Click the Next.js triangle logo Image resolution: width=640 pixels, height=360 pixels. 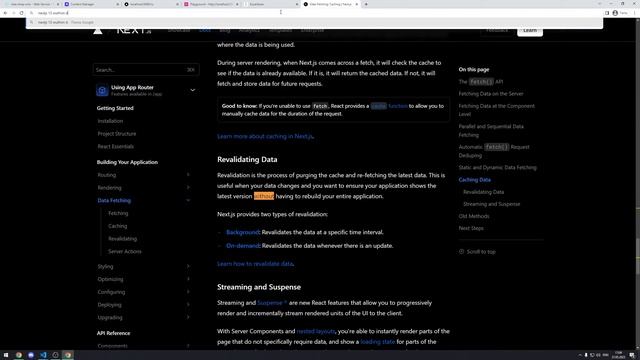(98, 31)
